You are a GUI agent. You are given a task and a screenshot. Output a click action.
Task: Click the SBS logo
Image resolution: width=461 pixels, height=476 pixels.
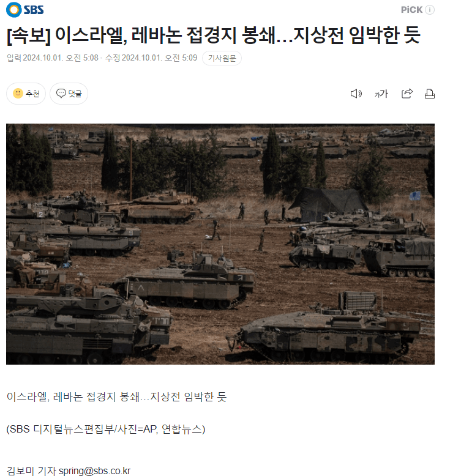tap(25, 10)
